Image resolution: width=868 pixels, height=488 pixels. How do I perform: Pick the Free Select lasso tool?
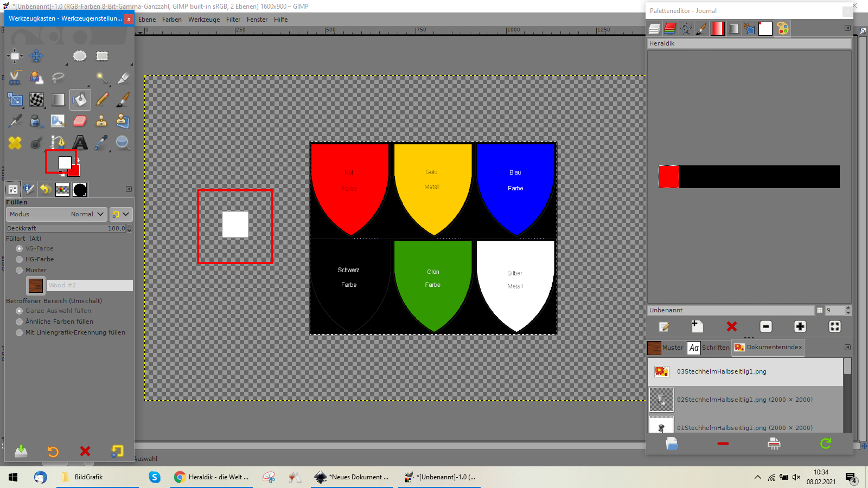(x=58, y=78)
